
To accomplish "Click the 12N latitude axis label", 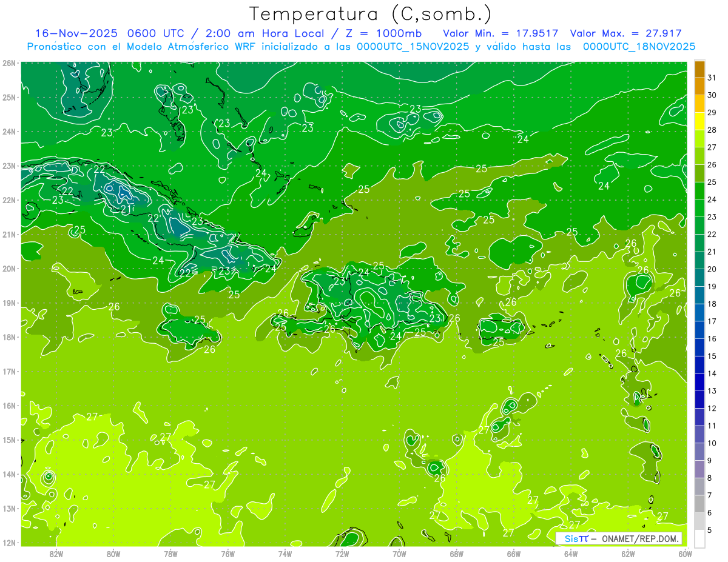I will [x=9, y=543].
